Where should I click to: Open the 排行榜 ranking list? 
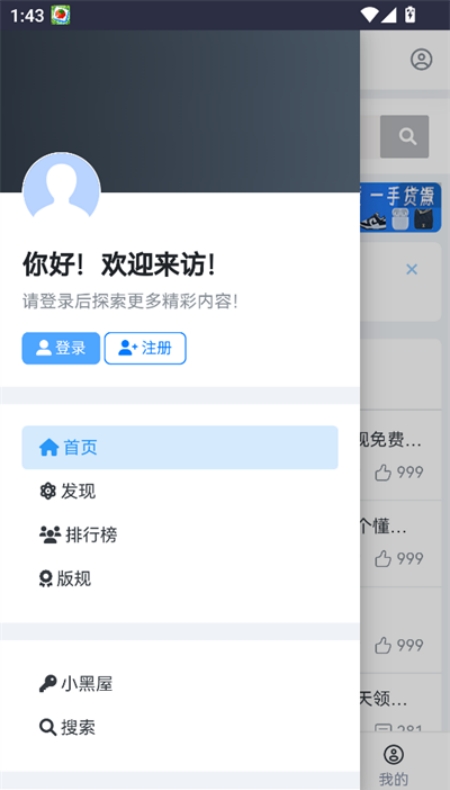[180, 535]
